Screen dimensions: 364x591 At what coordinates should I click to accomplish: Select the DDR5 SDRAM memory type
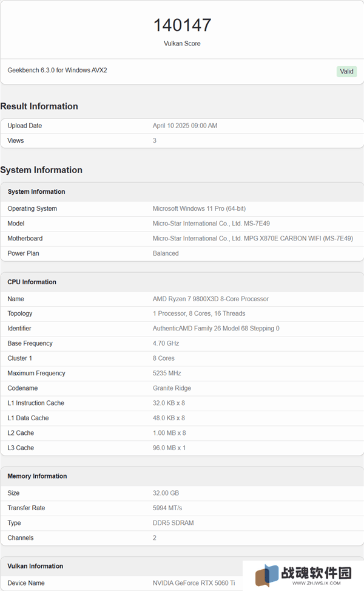pyautogui.click(x=173, y=523)
